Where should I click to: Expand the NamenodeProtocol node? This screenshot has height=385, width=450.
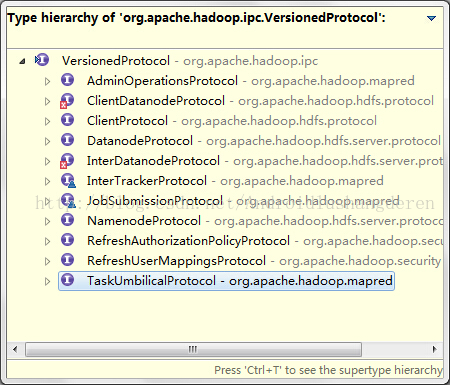point(48,221)
